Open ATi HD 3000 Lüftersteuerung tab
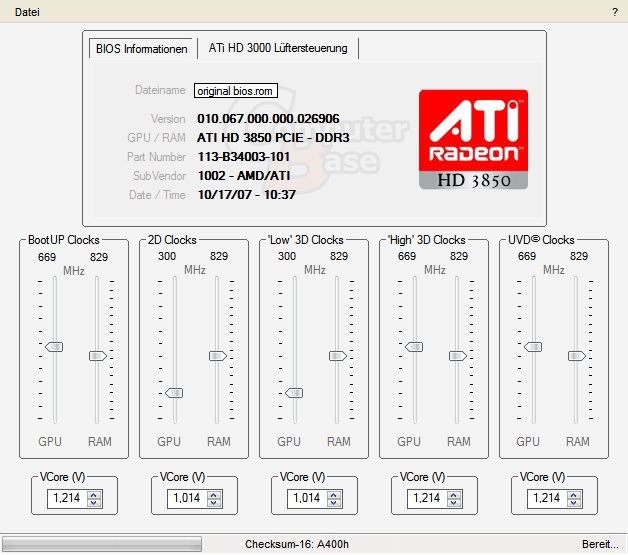The height and width of the screenshot is (555, 628). [x=278, y=48]
